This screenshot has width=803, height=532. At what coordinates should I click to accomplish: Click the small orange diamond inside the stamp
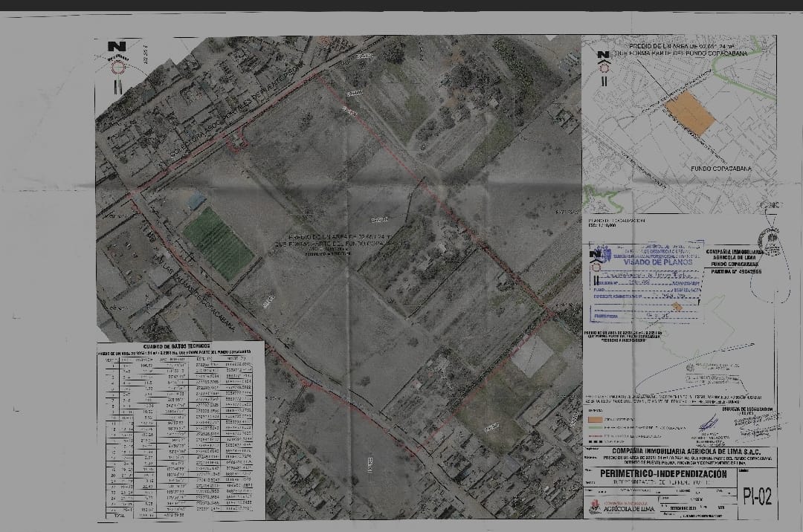click(x=676, y=306)
